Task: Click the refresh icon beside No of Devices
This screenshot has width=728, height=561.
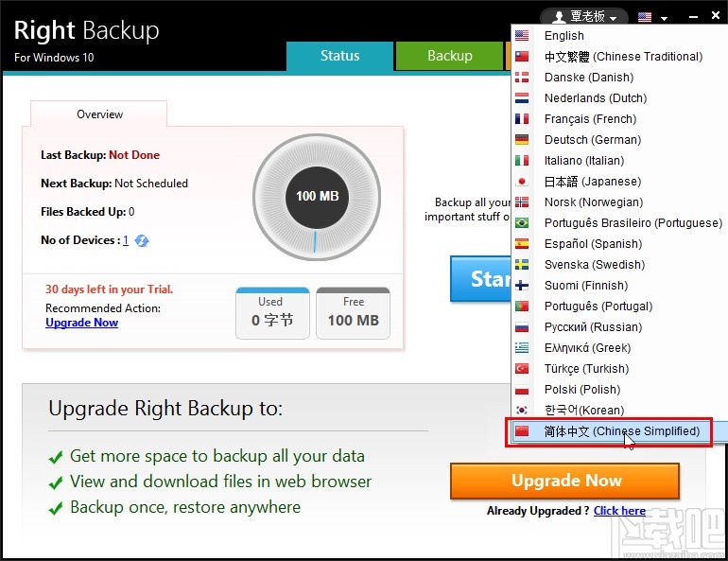Action: [x=142, y=240]
